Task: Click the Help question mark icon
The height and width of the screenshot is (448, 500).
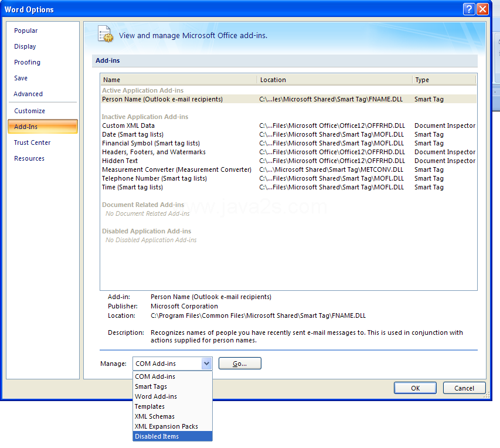Action: pos(469,9)
